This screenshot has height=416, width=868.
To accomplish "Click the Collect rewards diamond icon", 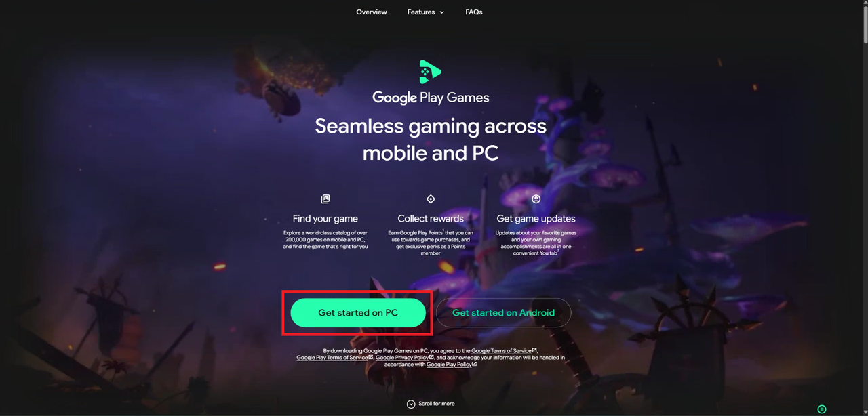I will 431,199.
